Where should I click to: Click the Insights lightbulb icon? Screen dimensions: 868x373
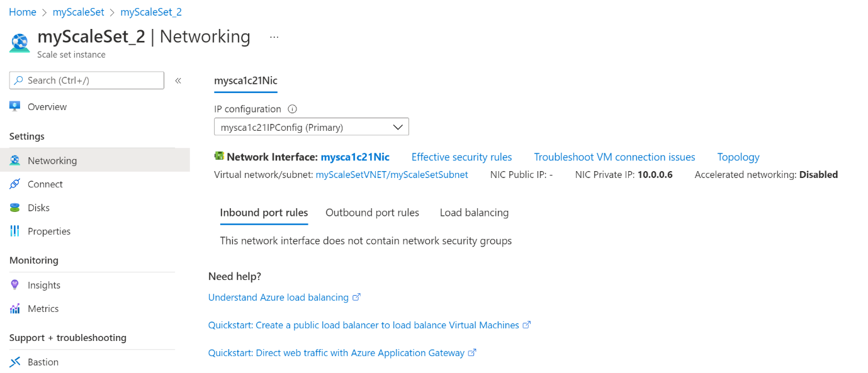pos(15,285)
